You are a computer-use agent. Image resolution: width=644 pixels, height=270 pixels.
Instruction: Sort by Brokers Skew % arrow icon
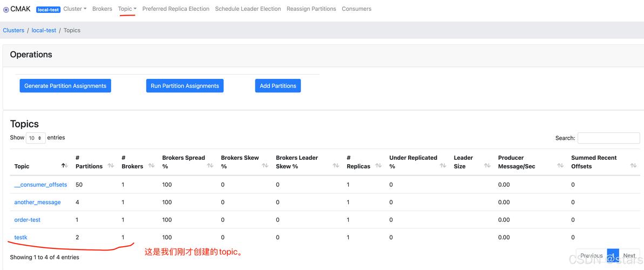point(265,166)
